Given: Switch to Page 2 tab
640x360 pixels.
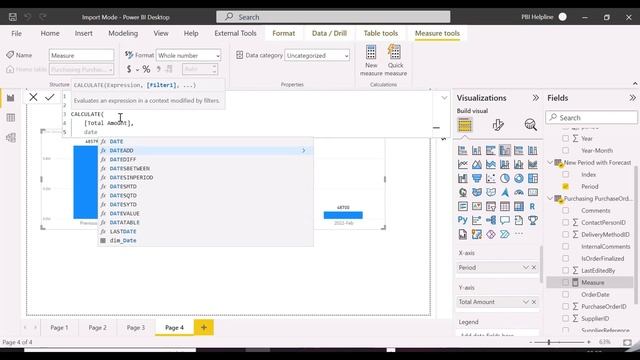Looking at the screenshot, I should tap(98, 327).
